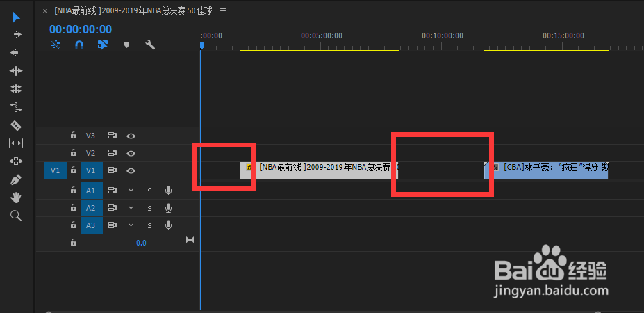Mute track A2
Viewport: 644px width, 313px height.
click(131, 209)
